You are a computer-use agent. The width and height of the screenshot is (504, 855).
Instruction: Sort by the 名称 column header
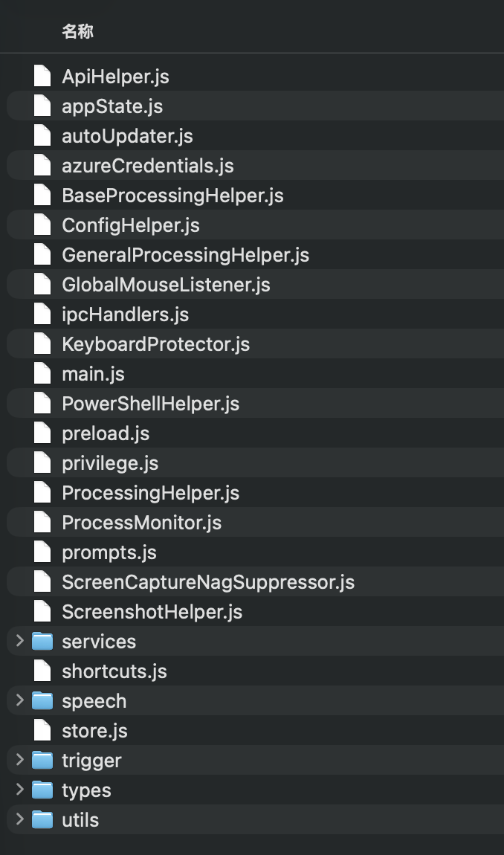(77, 32)
